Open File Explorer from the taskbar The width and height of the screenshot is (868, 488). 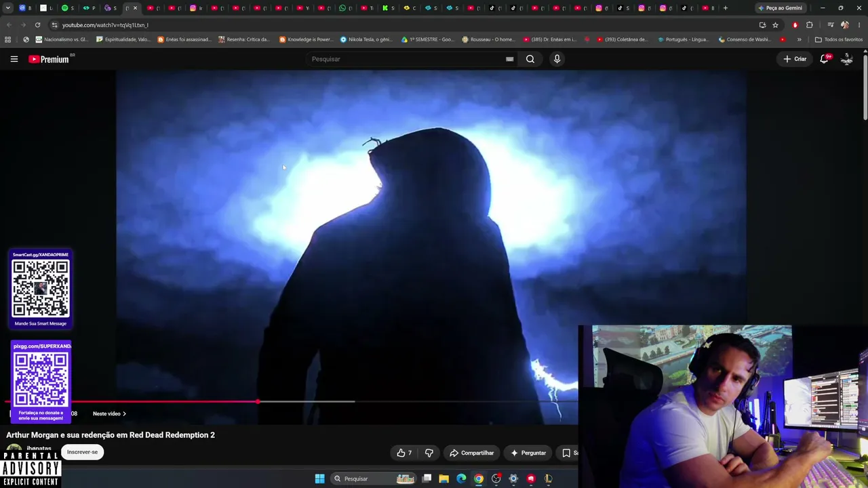coord(443,479)
